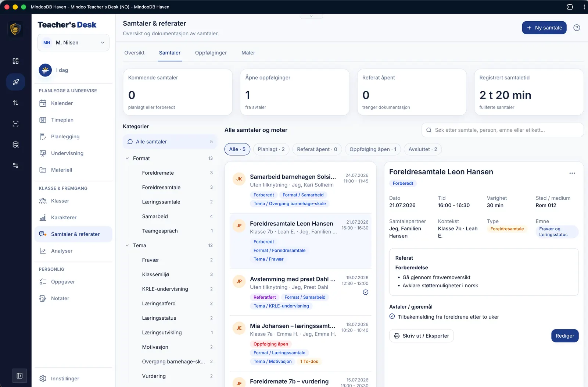Filter by Avsluttet · 2 chip
588x387 pixels.
click(x=423, y=149)
